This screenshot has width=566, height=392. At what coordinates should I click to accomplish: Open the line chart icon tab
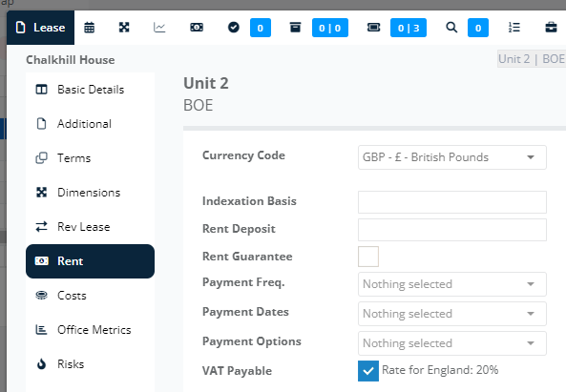coord(159,28)
